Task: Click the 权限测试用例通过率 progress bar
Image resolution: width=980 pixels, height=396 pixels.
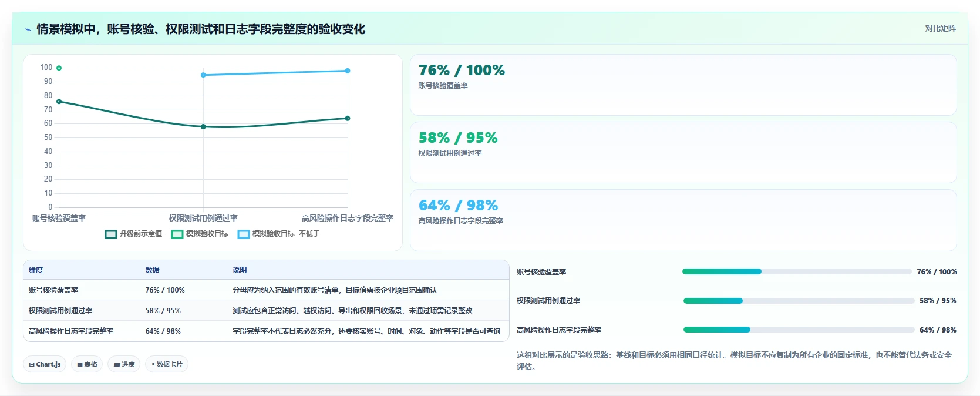Action: (x=799, y=301)
